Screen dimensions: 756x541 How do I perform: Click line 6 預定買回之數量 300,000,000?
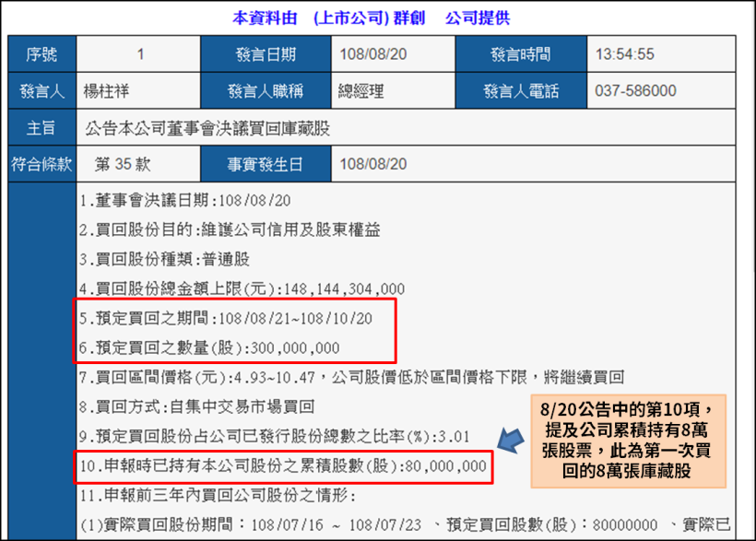pyautogui.click(x=209, y=347)
